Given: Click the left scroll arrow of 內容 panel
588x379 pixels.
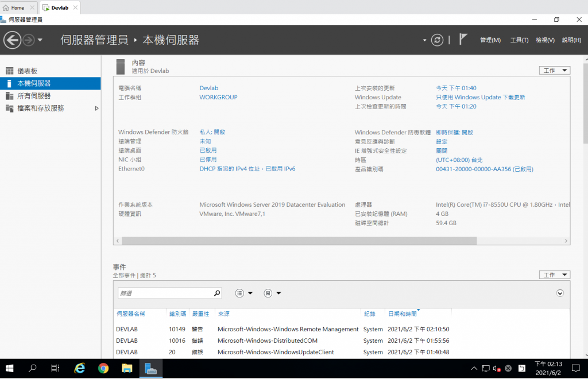Looking at the screenshot, I should click(x=118, y=241).
